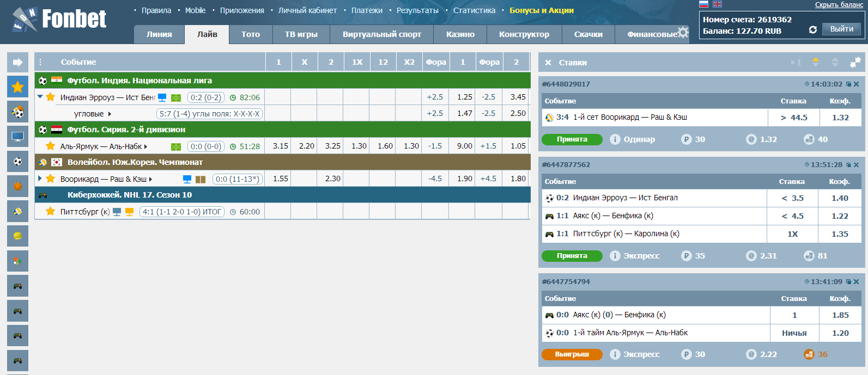Click the Скрыть баланс link

839,5
